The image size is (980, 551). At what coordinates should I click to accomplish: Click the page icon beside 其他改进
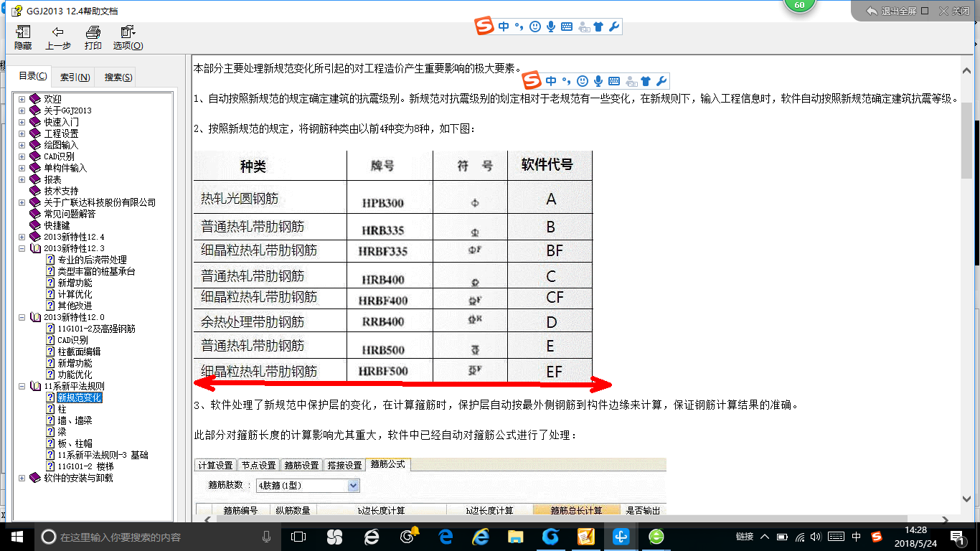pyautogui.click(x=50, y=306)
